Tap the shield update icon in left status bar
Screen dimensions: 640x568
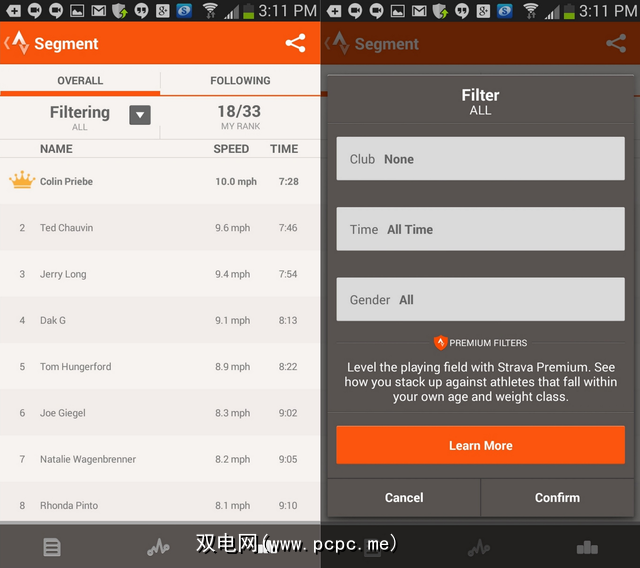(120, 11)
